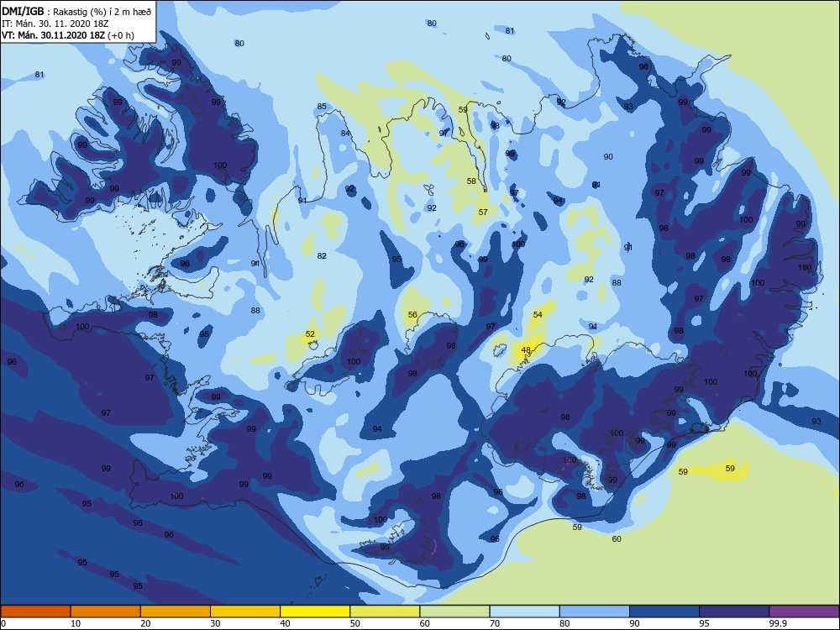840x630 pixels.
Task: Click the '30' legend scale label
Action: point(215,623)
